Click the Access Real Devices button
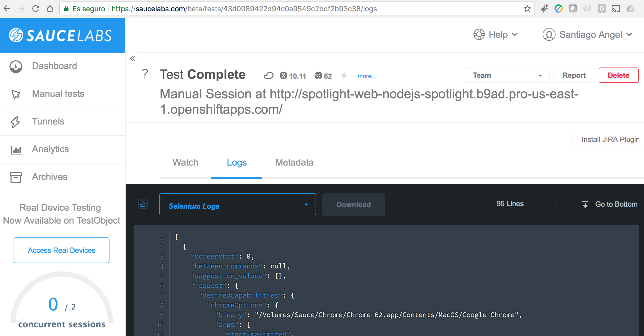This screenshot has width=644, height=336. click(62, 250)
